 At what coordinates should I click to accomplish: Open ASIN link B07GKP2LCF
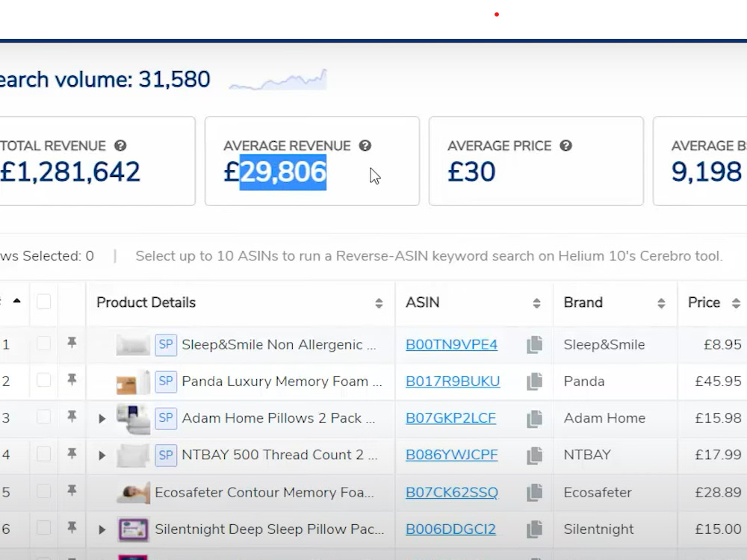pyautogui.click(x=450, y=418)
